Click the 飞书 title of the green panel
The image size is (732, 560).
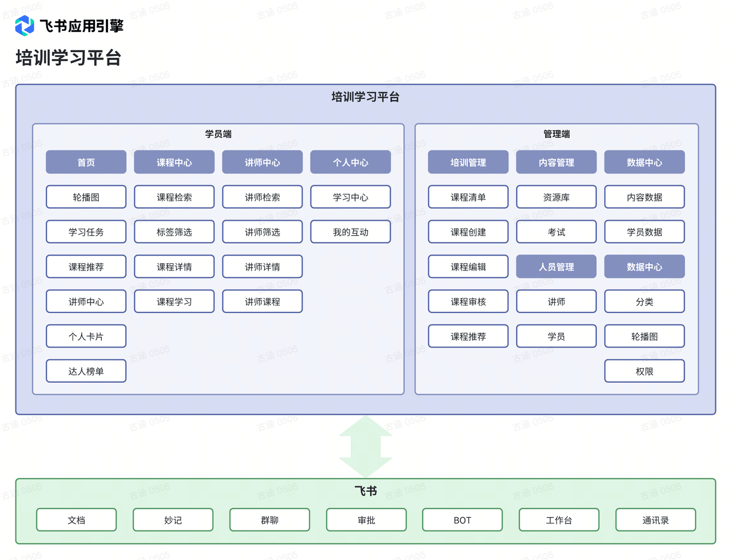[x=365, y=491]
